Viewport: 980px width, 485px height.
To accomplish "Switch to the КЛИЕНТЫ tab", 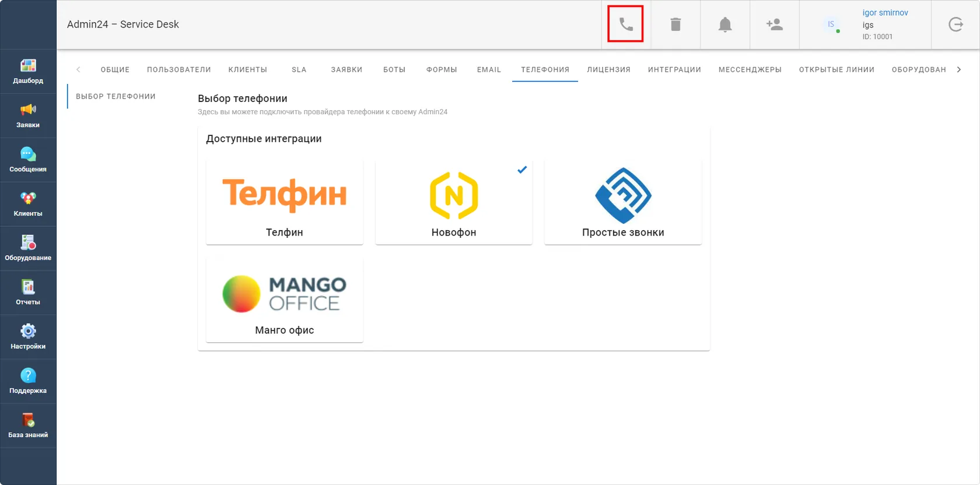I will tap(248, 69).
